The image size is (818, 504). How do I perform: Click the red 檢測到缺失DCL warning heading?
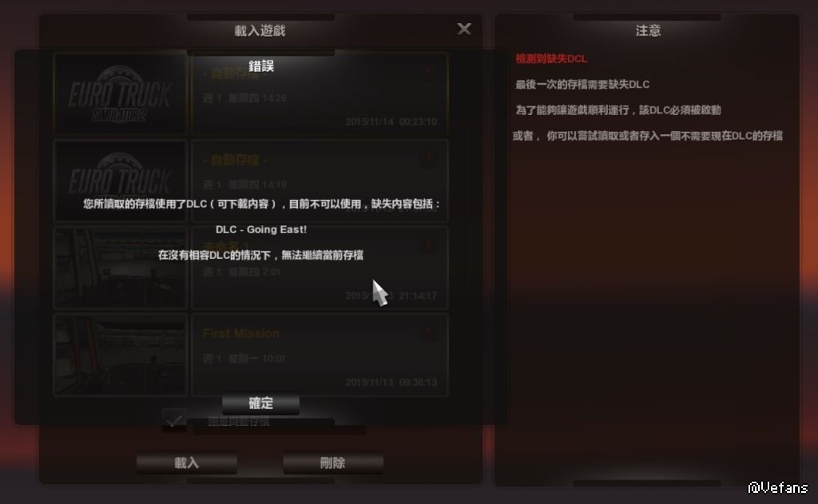[x=551, y=59]
